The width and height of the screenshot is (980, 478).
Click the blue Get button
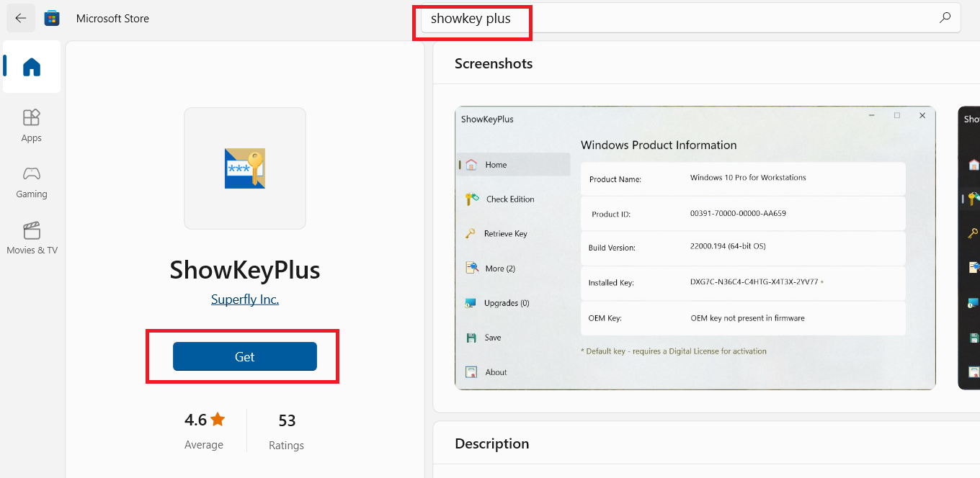coord(244,356)
